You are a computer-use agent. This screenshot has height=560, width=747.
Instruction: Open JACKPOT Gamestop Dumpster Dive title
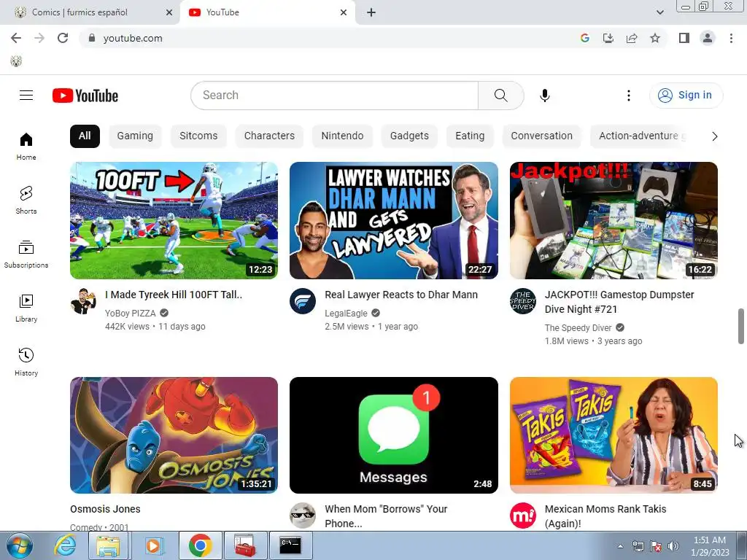point(619,302)
